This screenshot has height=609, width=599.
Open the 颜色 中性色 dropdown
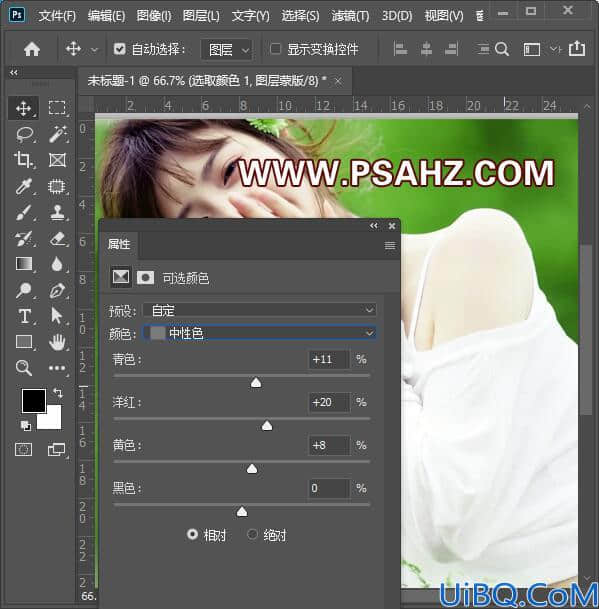tap(259, 333)
